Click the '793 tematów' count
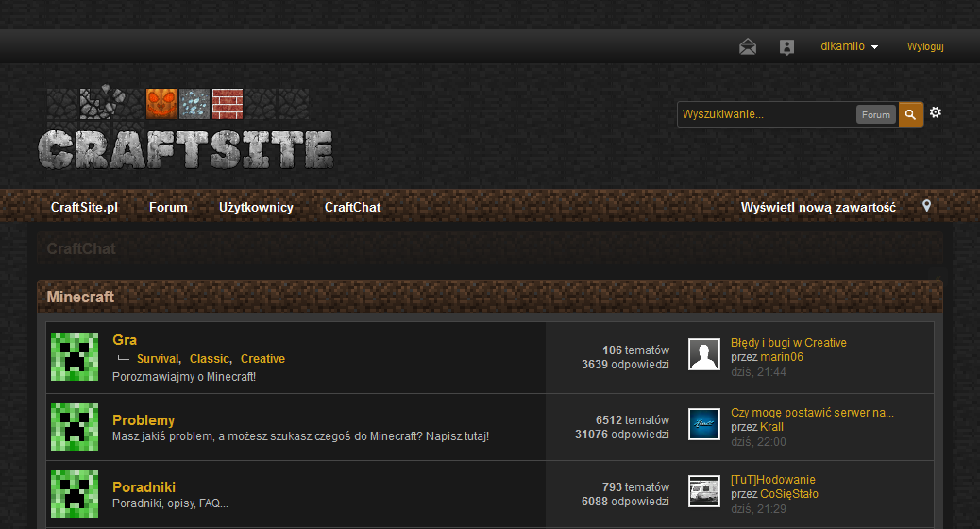Screen dimensions: 980x529 635,487
